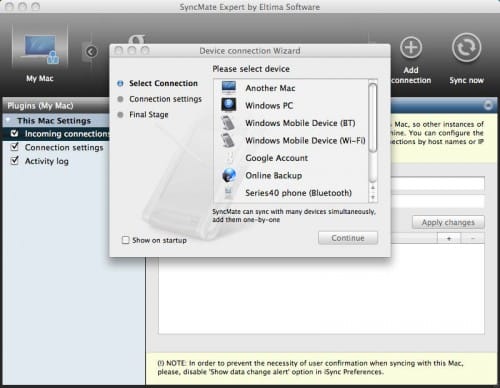Screen dimensions: 500x388
Task: Click the Sync now icon
Action: point(466,48)
